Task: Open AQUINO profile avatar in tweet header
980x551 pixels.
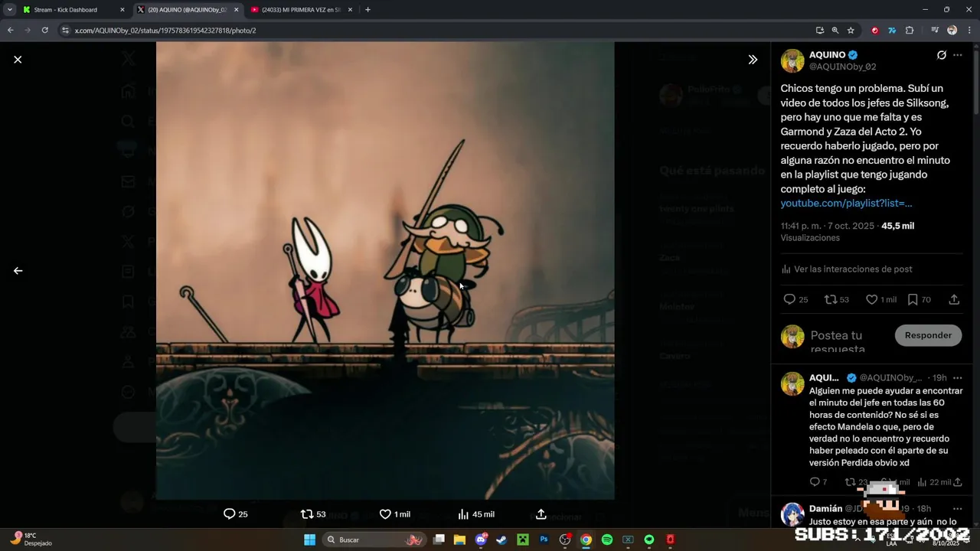Action: tap(792, 60)
